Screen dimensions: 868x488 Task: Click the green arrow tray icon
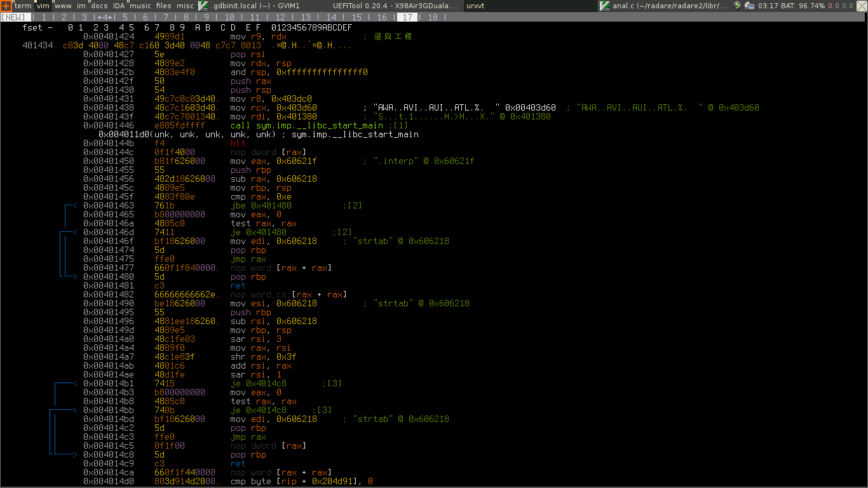737,6
